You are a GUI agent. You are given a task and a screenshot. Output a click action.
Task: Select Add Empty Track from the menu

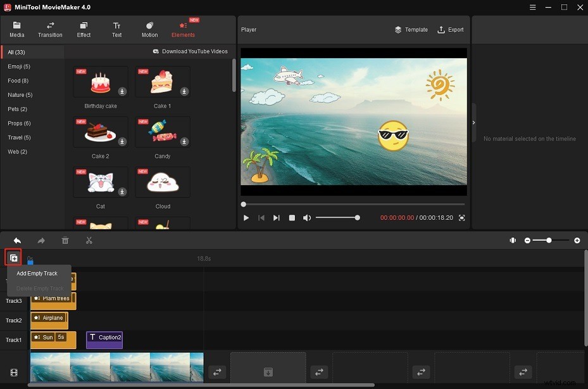click(37, 273)
